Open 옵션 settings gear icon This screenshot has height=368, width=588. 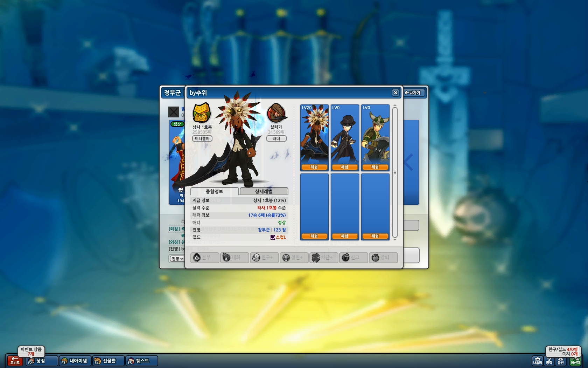coord(561,361)
